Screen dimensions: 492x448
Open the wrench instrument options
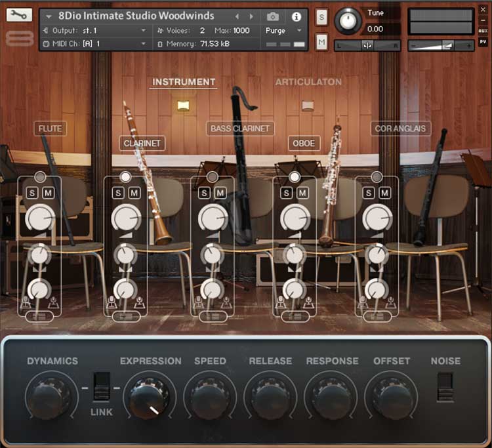click(x=19, y=14)
